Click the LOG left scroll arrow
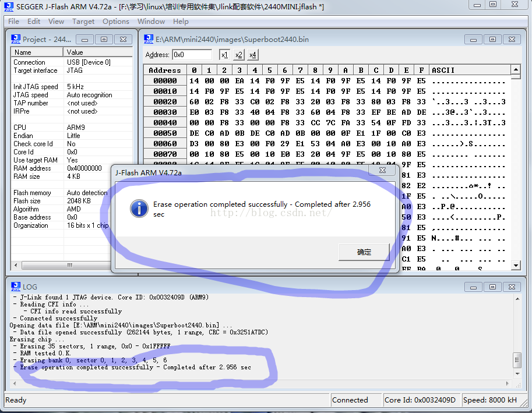Image resolution: width=532 pixels, height=413 pixels. pyautogui.click(x=14, y=383)
